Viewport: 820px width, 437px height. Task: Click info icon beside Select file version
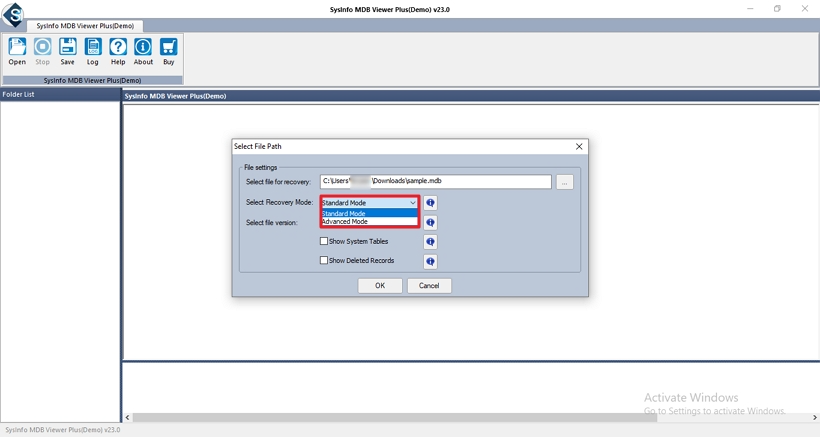pos(430,223)
